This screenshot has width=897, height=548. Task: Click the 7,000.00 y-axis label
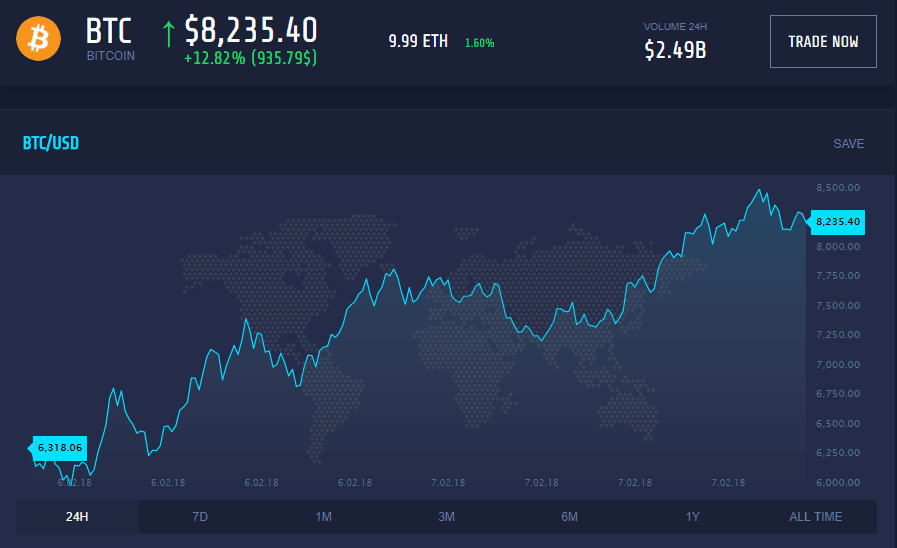(x=838, y=364)
